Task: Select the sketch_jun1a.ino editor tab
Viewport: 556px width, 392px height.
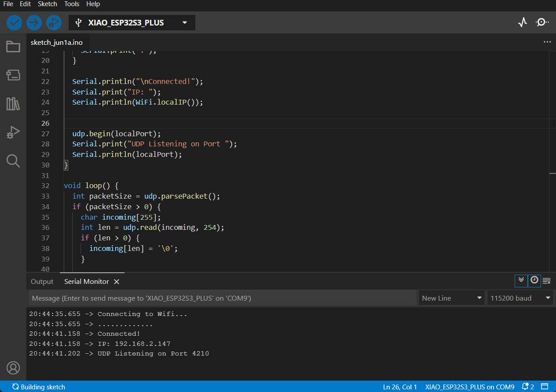Action: pos(57,42)
